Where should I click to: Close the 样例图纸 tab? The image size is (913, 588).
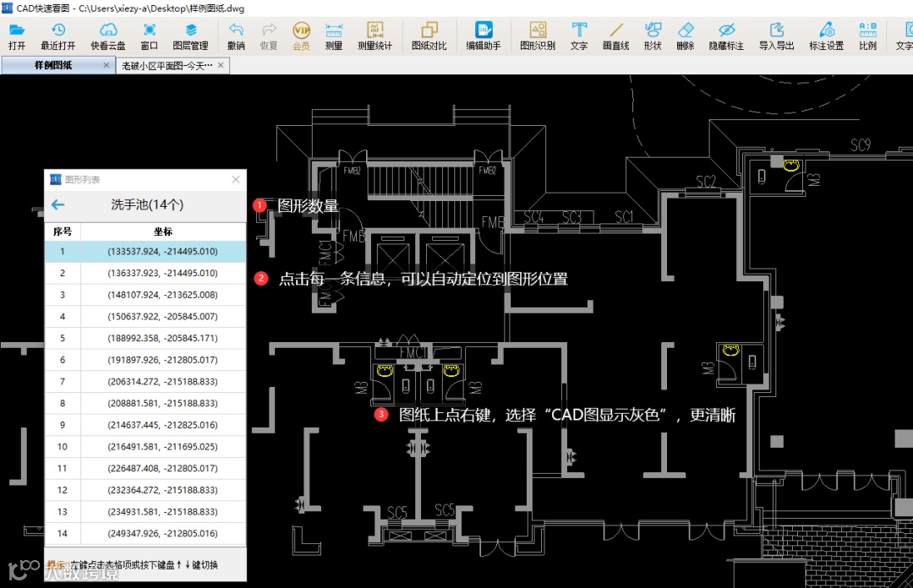pos(106,65)
